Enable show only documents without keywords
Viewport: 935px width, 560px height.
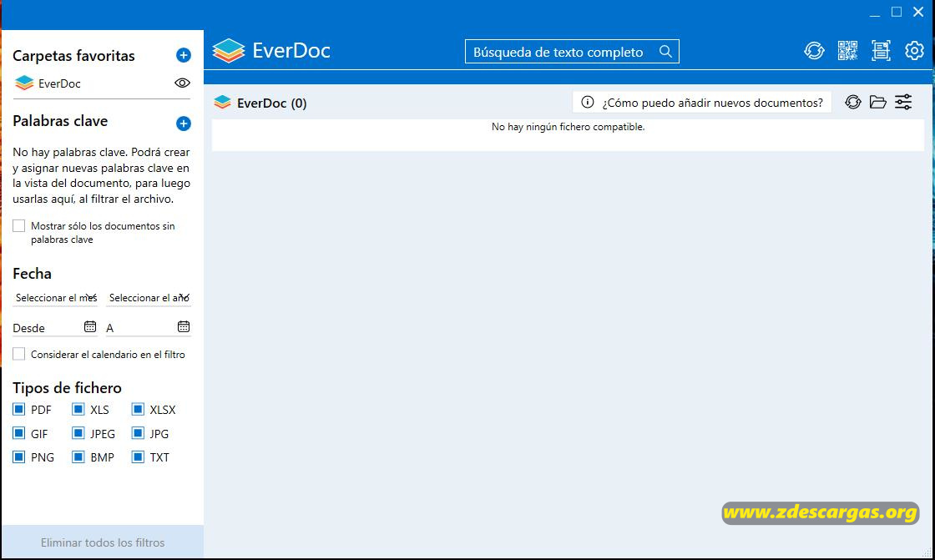point(19,226)
